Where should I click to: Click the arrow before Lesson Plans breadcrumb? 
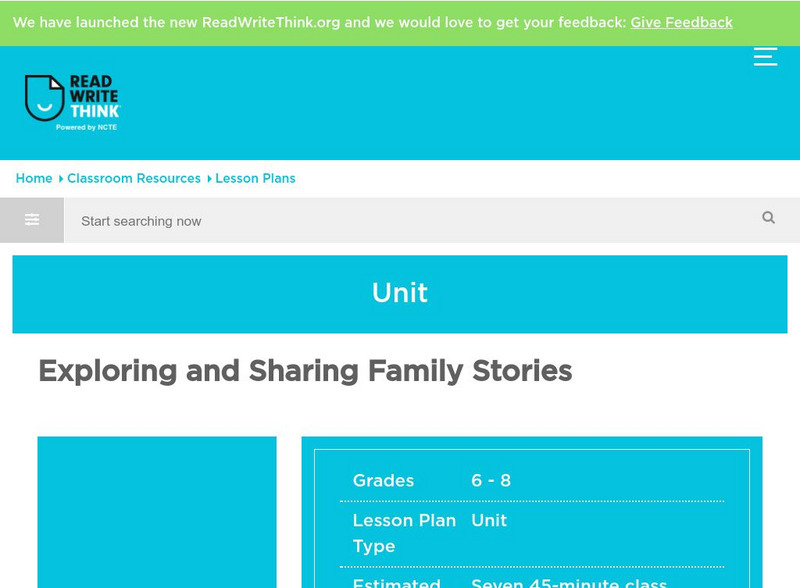209,179
